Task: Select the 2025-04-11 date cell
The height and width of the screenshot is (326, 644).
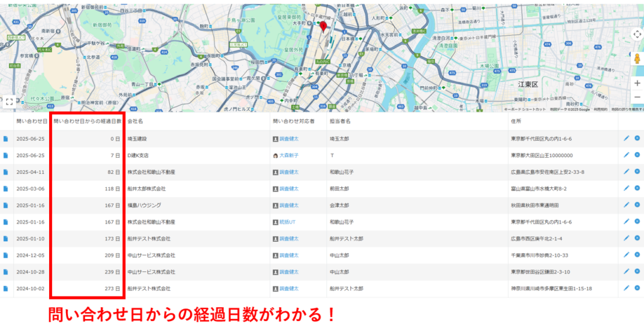Action: point(30,172)
